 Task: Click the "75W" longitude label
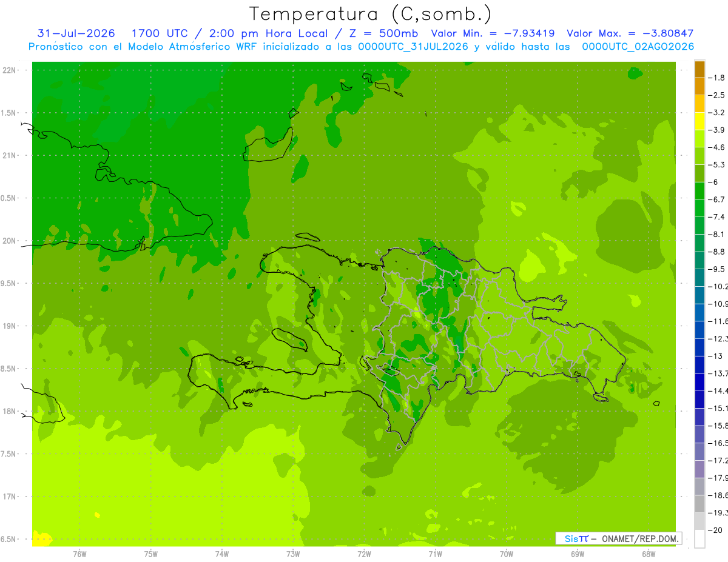151,554
